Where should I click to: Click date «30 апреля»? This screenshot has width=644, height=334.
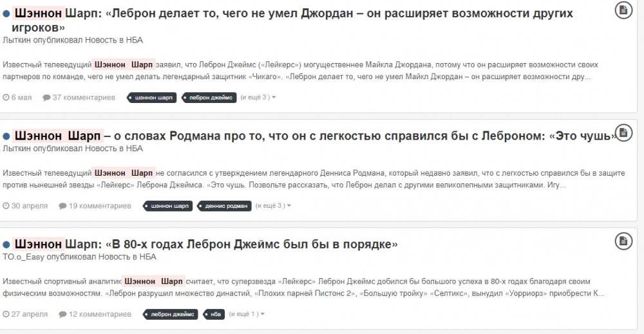tap(30, 206)
